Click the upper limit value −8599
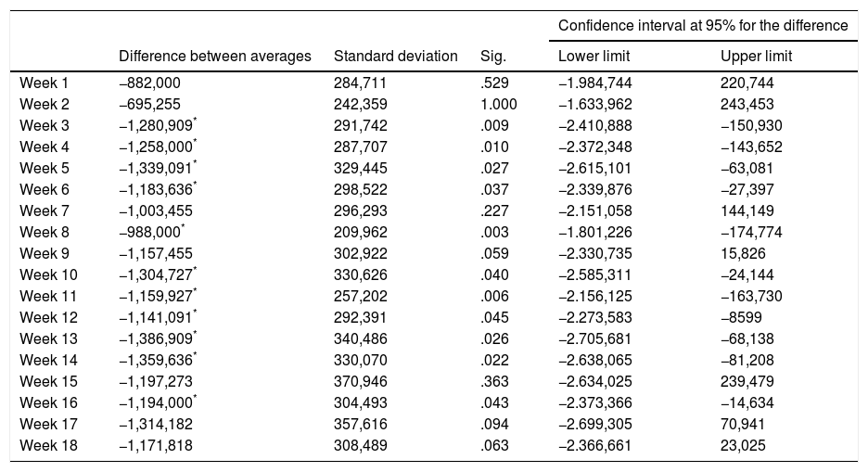 point(745,317)
